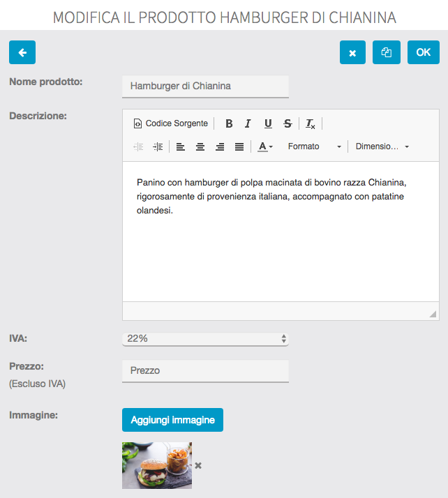Image resolution: width=448 pixels, height=498 pixels.
Task: Open the IVA 22% select box
Action: (x=205, y=338)
